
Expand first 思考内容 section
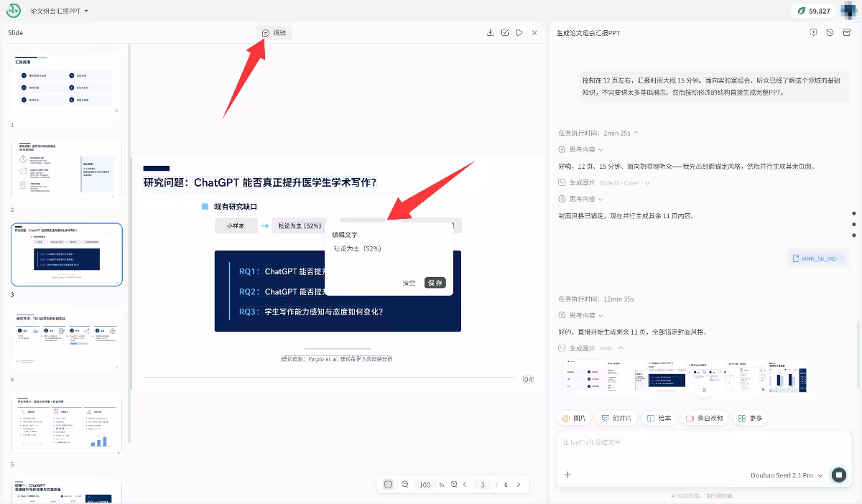coord(581,149)
